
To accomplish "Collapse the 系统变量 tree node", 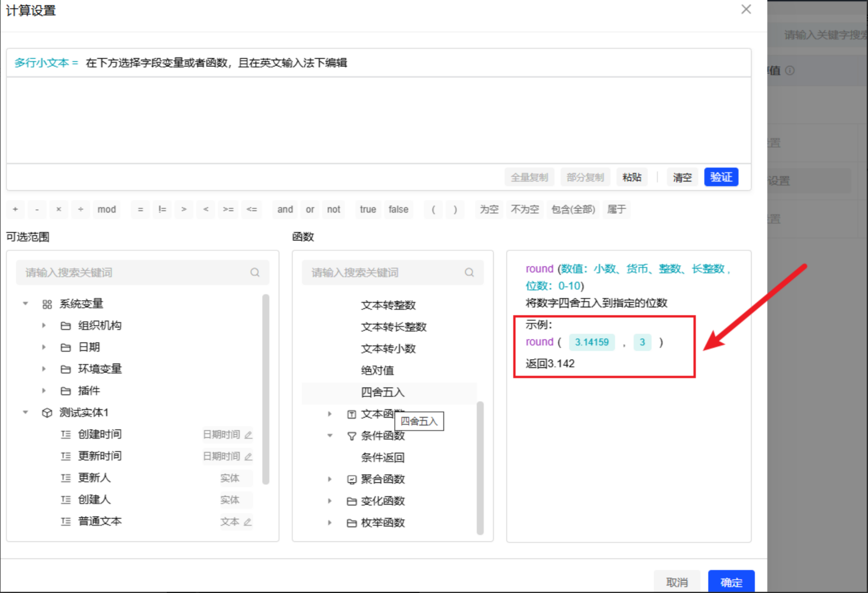I will pyautogui.click(x=25, y=304).
